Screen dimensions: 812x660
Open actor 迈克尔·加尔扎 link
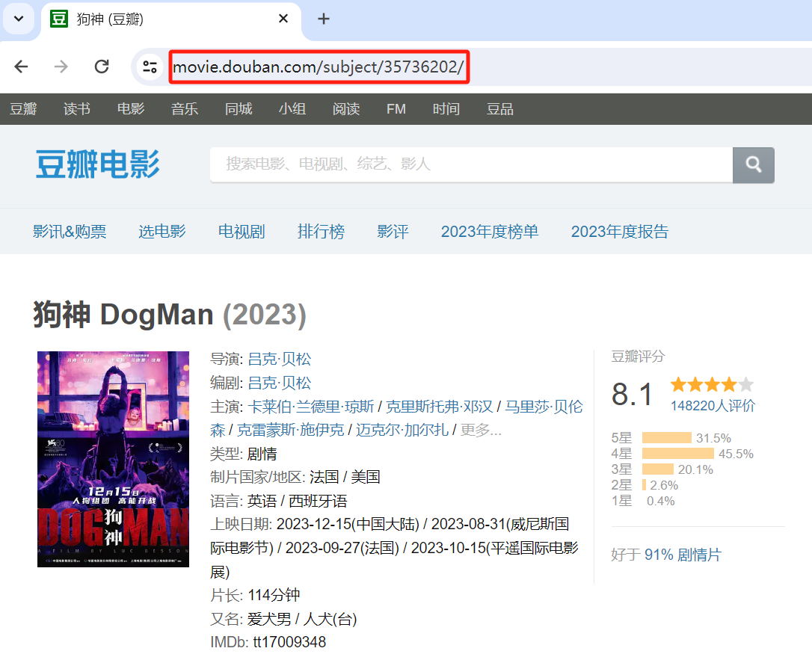402,430
